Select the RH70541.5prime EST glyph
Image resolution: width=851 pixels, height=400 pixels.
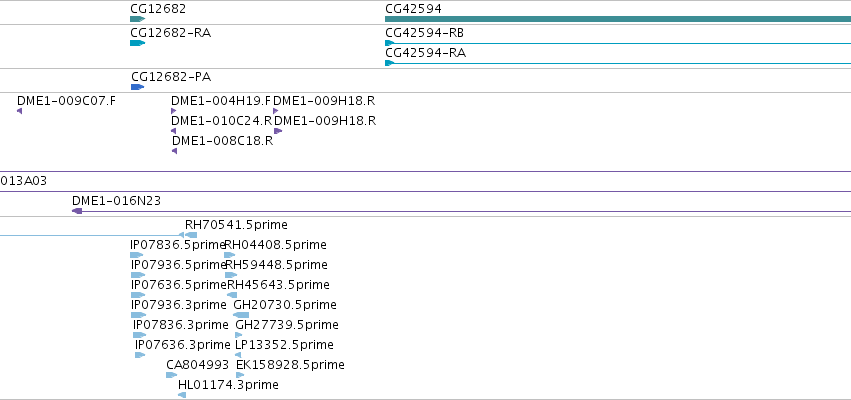tap(190, 235)
